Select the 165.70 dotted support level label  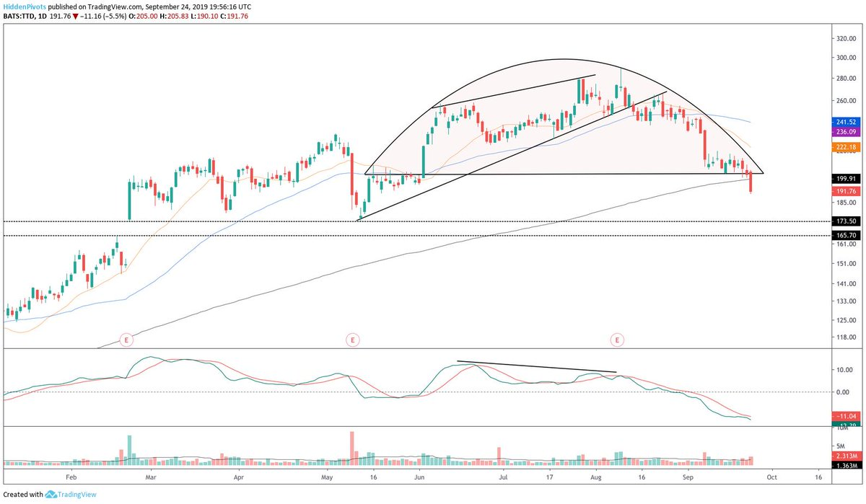[844, 236]
